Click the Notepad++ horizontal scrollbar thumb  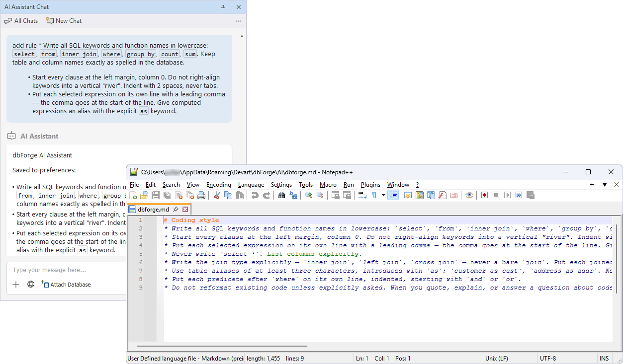point(222,346)
